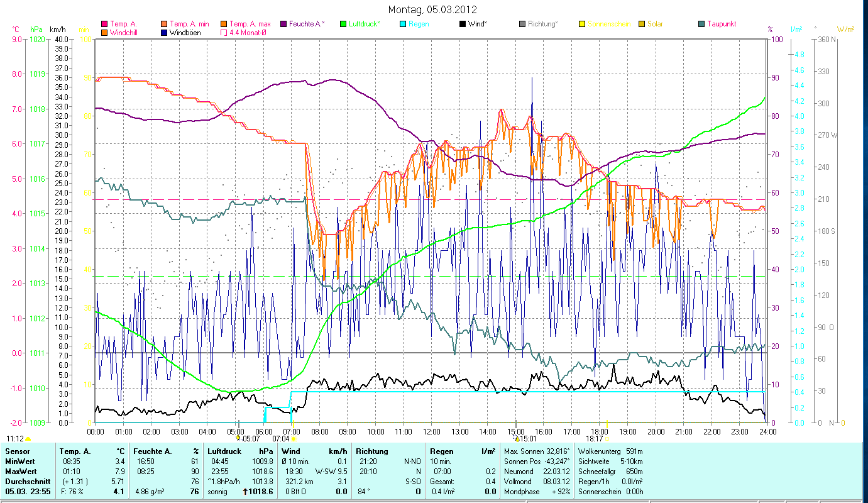Click the 07:04 sunrise marker on timeline
The height and width of the screenshot is (503, 868).
click(x=282, y=439)
